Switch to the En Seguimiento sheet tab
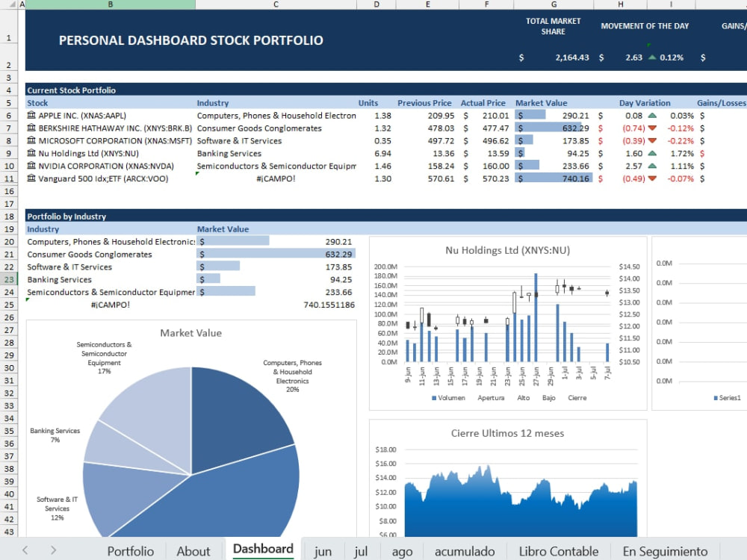Image resolution: width=747 pixels, height=560 pixels. pyautogui.click(x=665, y=551)
